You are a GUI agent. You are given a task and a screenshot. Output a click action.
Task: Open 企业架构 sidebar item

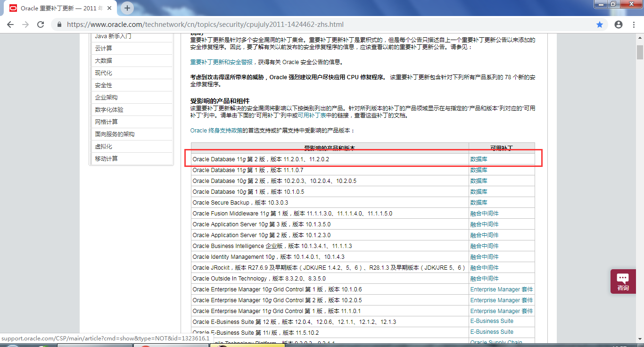pos(106,97)
